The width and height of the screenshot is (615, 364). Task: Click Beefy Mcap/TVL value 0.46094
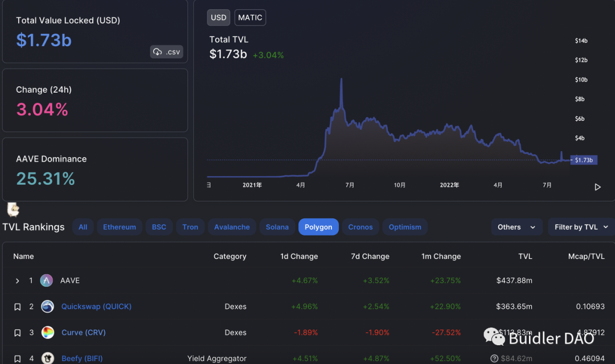(x=589, y=358)
